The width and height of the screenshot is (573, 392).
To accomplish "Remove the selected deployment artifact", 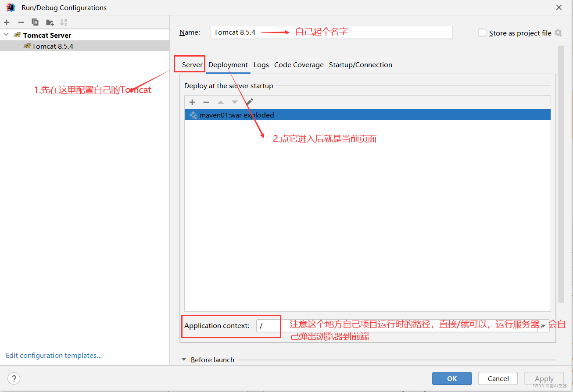I will (x=206, y=102).
